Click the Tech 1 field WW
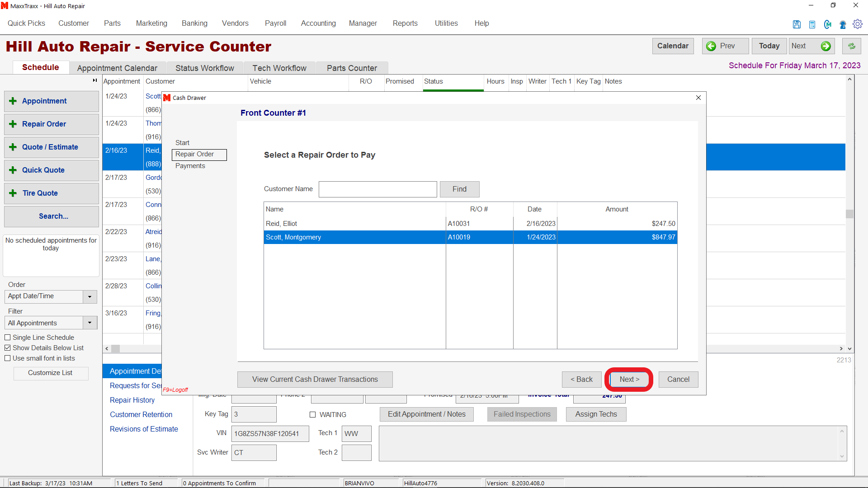 click(x=356, y=434)
